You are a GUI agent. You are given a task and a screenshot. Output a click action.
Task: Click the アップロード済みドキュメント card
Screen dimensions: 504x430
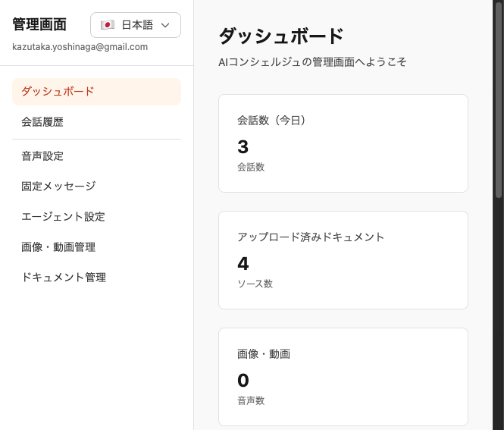[x=343, y=260]
